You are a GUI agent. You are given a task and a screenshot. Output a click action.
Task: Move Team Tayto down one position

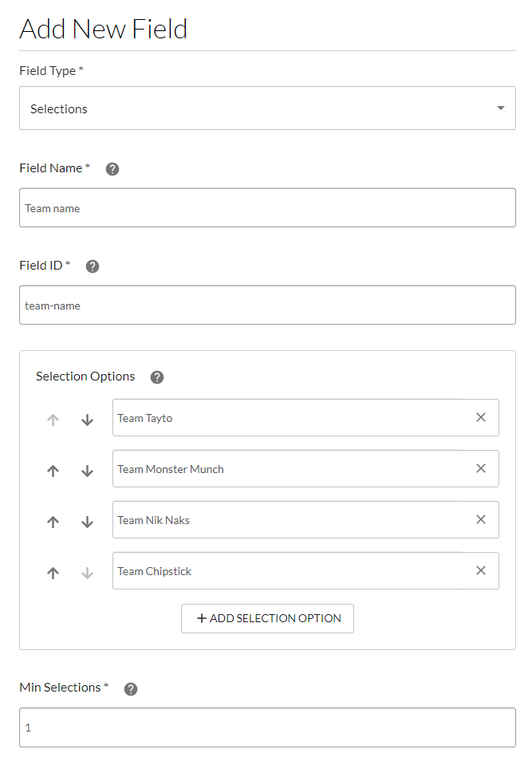coord(88,420)
